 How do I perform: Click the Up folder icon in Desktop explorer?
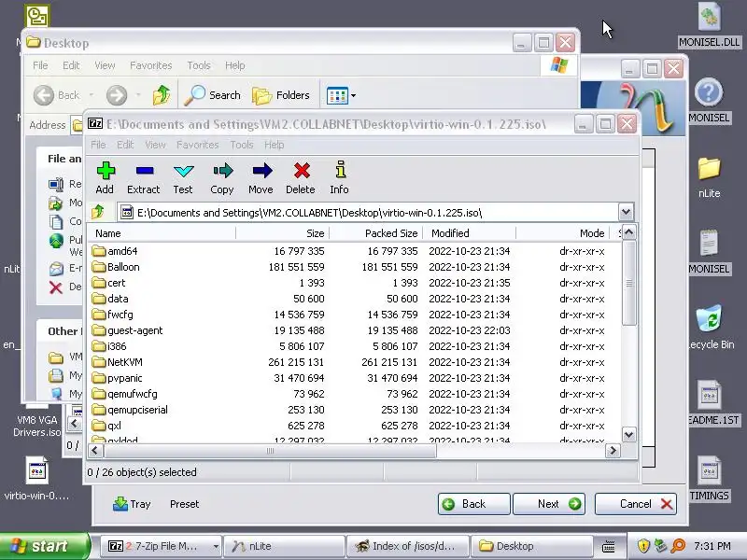161,95
